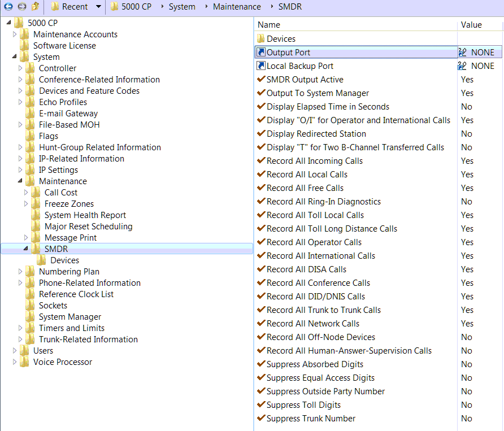This screenshot has width=504, height=431.
Task: Expand the Maintenance Accounts node
Action: pyautogui.click(x=15, y=34)
